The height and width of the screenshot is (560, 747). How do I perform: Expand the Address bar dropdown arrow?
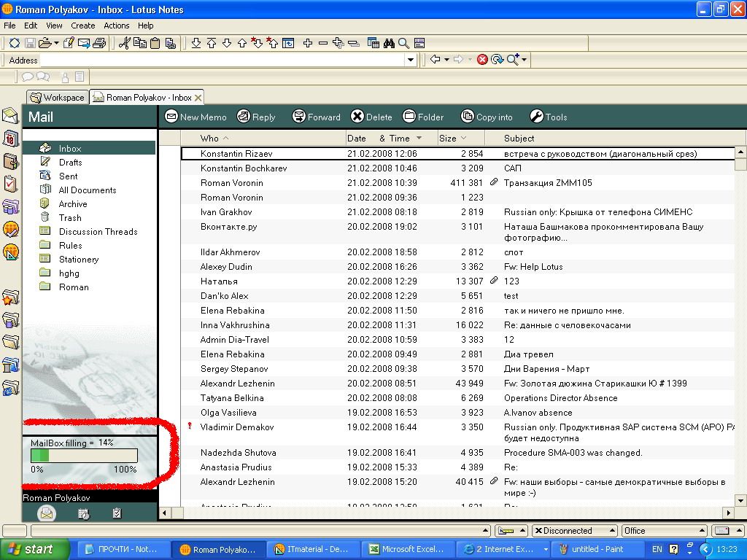point(411,60)
